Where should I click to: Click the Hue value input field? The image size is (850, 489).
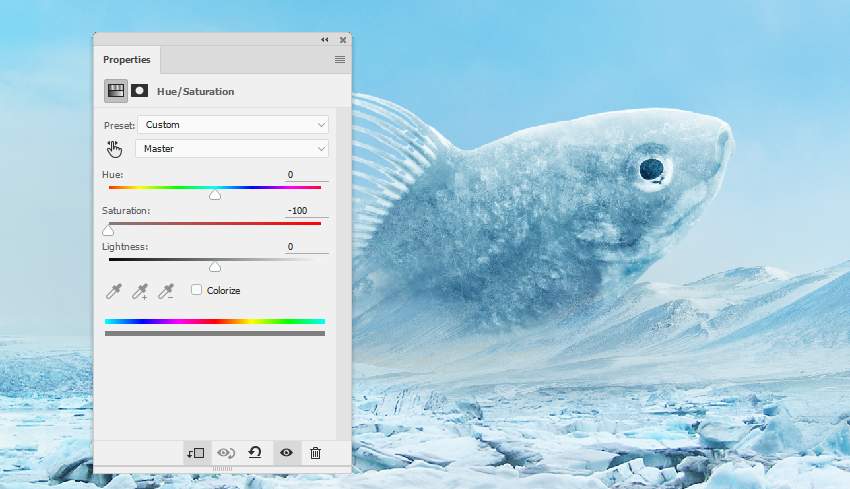[x=305, y=175]
